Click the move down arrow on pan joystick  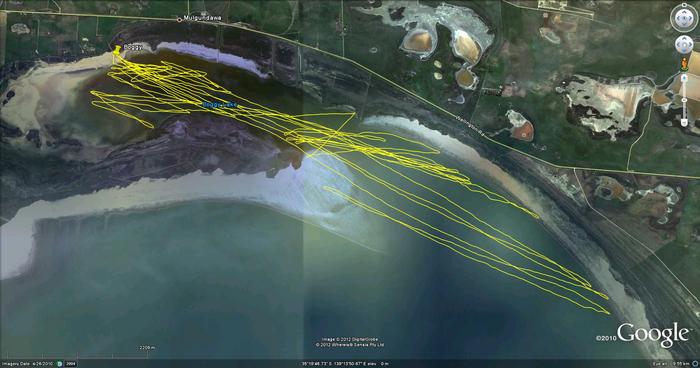(x=684, y=50)
